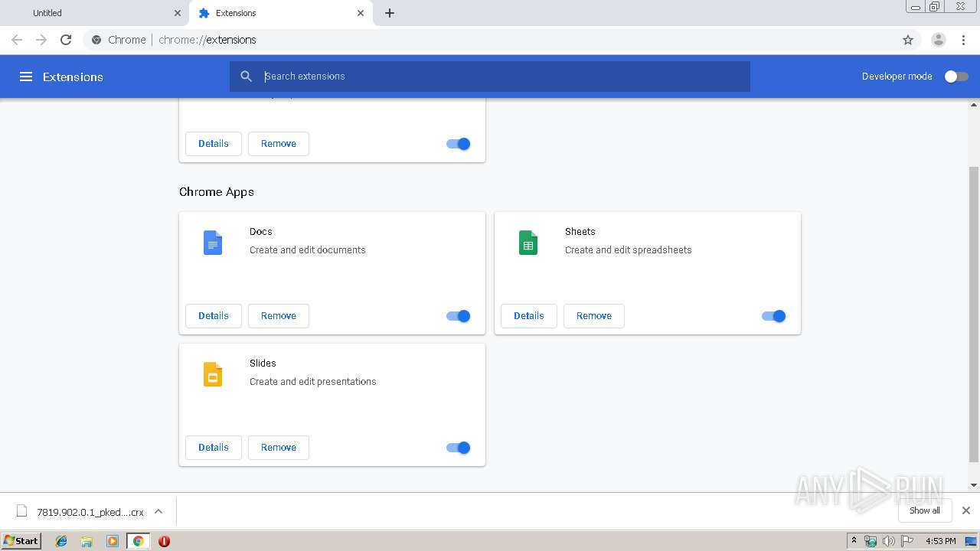Viewport: 980px width, 551px height.
Task: Expand the crx download options arrow
Action: point(158,511)
